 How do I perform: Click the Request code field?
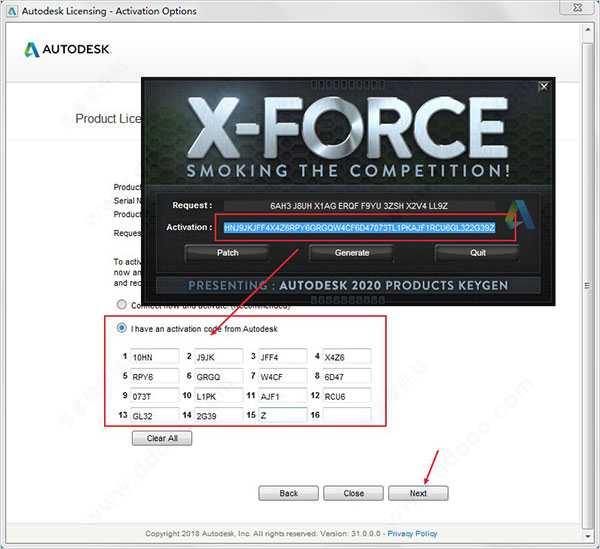pos(359,206)
